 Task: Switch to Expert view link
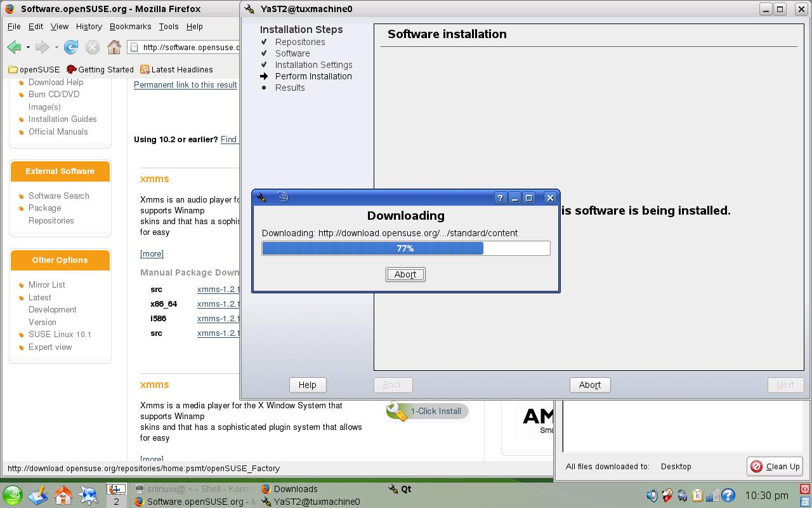pos(50,347)
